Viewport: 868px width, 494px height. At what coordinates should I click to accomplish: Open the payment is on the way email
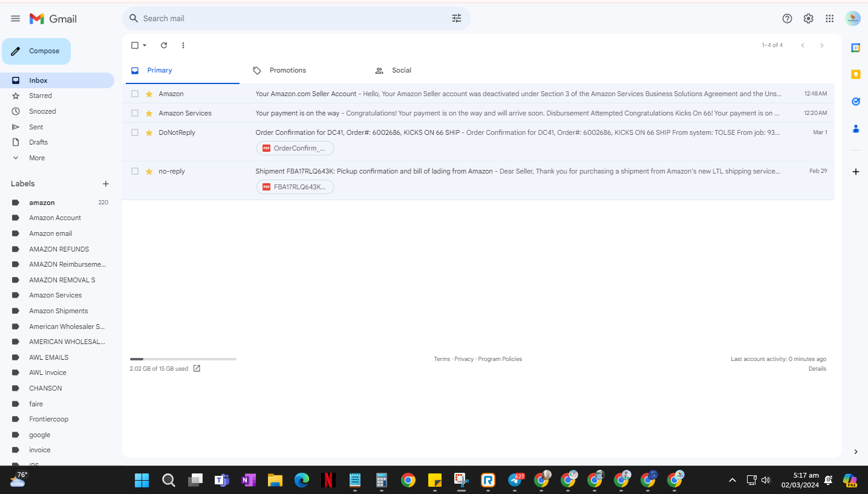click(x=478, y=113)
